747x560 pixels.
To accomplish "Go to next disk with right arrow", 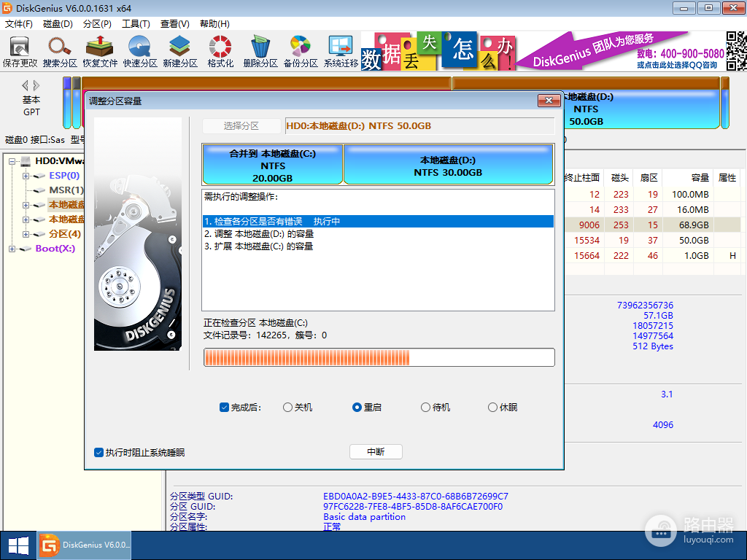I will pyautogui.click(x=36, y=85).
